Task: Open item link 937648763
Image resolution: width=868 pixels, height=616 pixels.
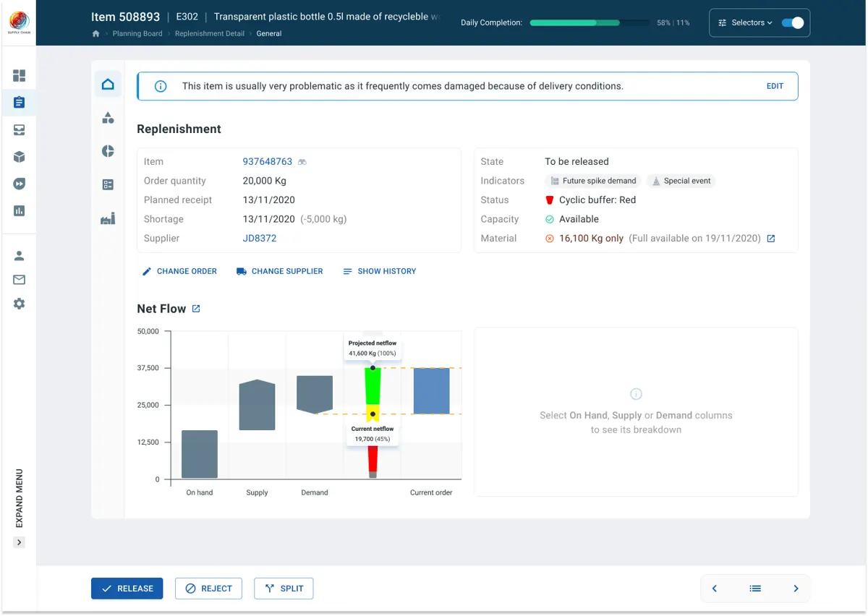Action: pyautogui.click(x=268, y=162)
